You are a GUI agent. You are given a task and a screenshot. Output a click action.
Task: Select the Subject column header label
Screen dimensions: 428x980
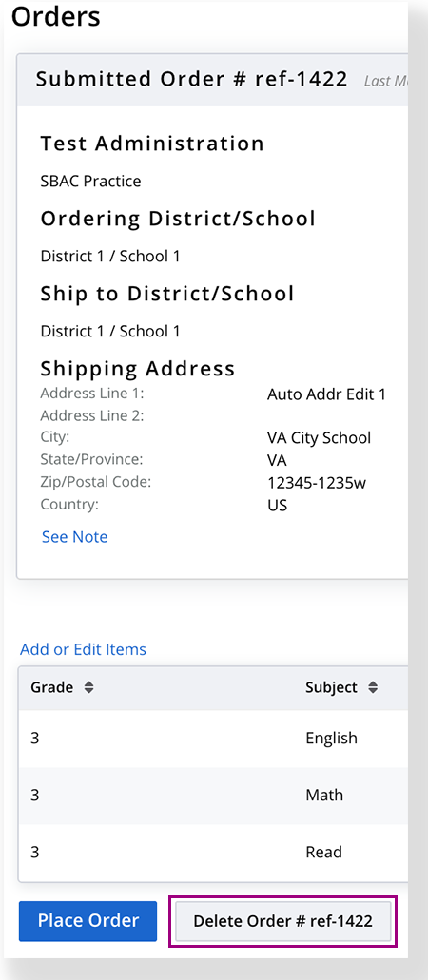pos(332,687)
